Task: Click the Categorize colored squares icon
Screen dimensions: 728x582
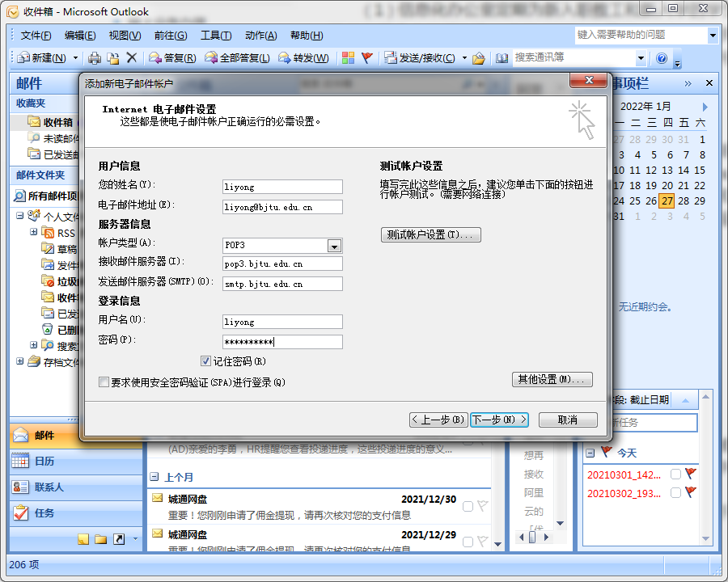Action: pos(348,58)
